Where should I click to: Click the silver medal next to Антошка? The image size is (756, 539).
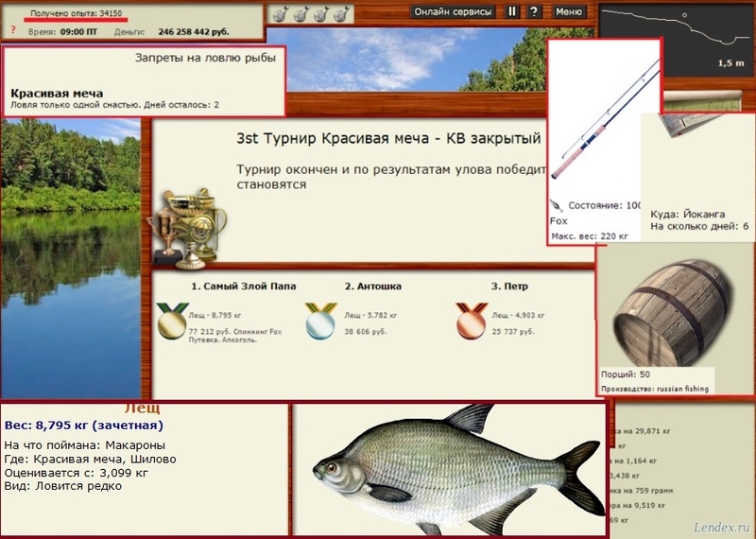(x=320, y=321)
